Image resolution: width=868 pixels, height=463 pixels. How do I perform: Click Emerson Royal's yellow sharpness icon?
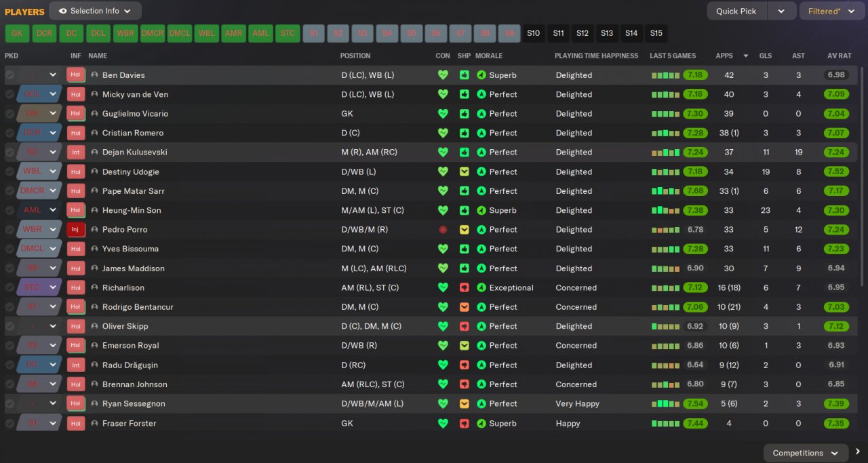tap(465, 346)
